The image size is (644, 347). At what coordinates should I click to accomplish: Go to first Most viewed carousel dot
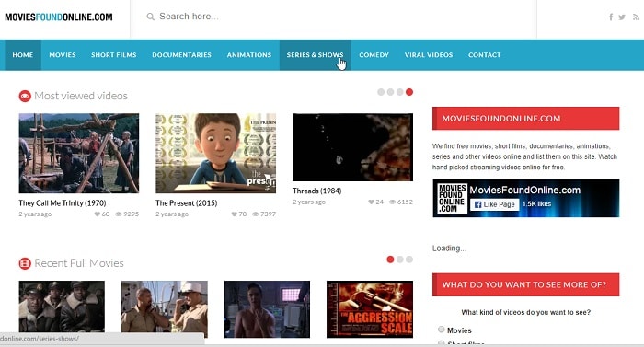(x=381, y=92)
